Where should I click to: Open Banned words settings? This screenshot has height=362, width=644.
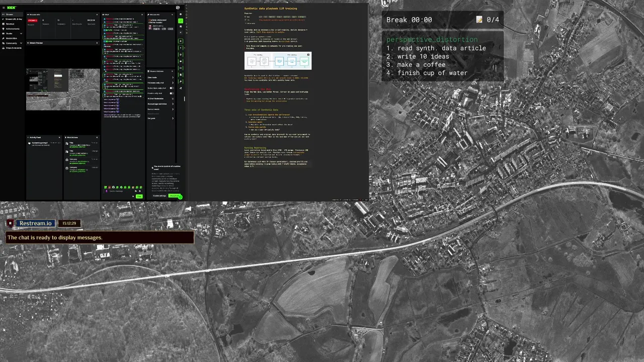tap(161, 109)
